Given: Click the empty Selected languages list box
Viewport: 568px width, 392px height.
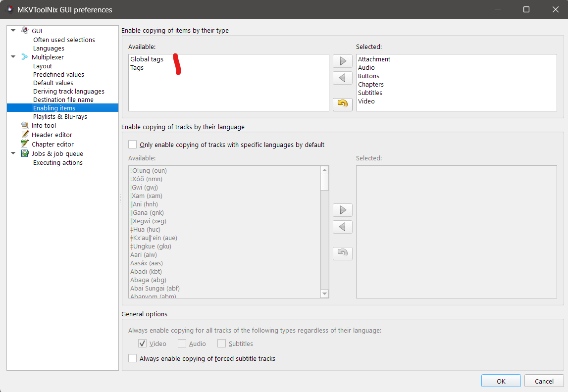Looking at the screenshot, I should (457, 232).
